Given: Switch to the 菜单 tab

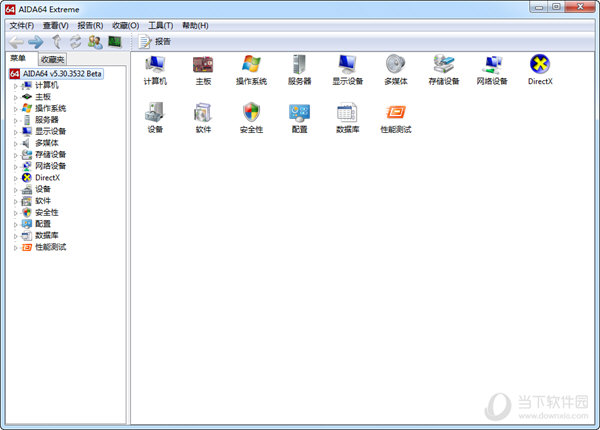Looking at the screenshot, I should click(18, 59).
